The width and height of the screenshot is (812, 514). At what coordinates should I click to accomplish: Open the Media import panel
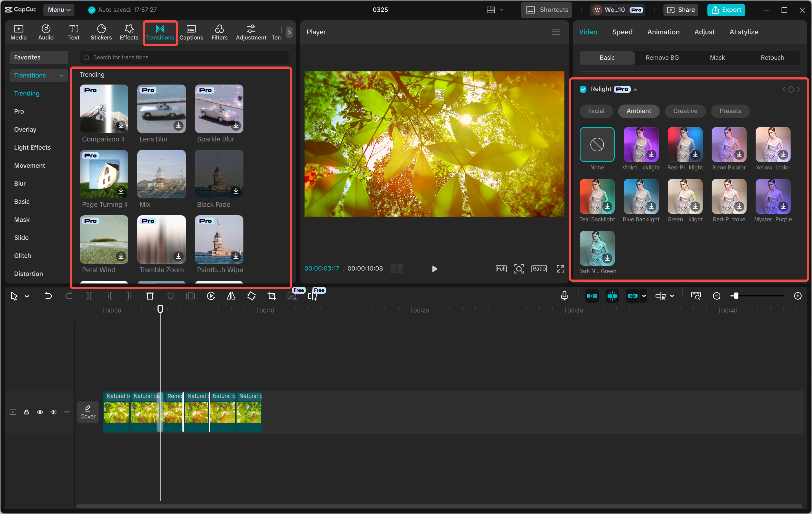(x=19, y=32)
